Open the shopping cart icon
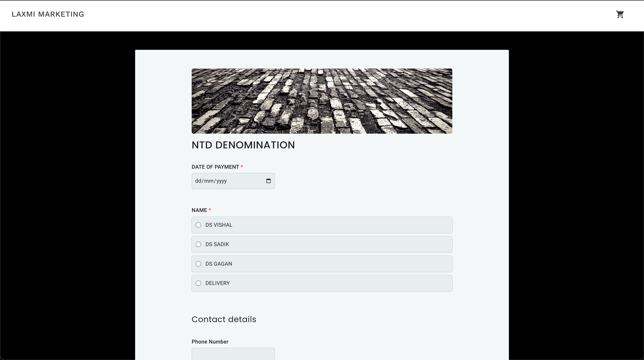Screen dimensions: 644x360 pos(620,15)
